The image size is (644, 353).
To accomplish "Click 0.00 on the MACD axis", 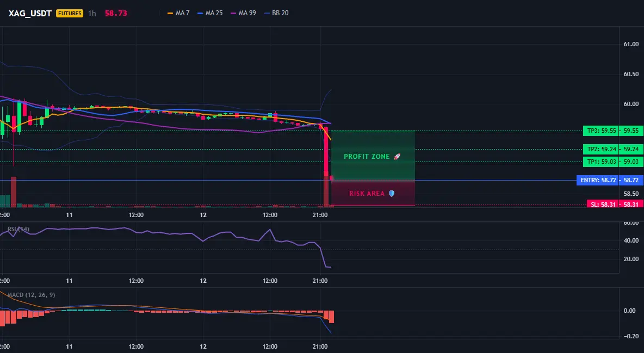I will pyautogui.click(x=630, y=311).
